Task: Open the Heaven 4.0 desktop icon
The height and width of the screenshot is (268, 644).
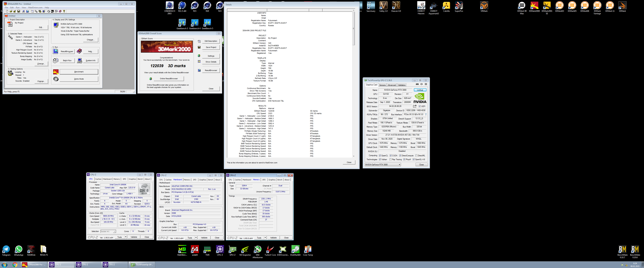Action: tap(396, 7)
